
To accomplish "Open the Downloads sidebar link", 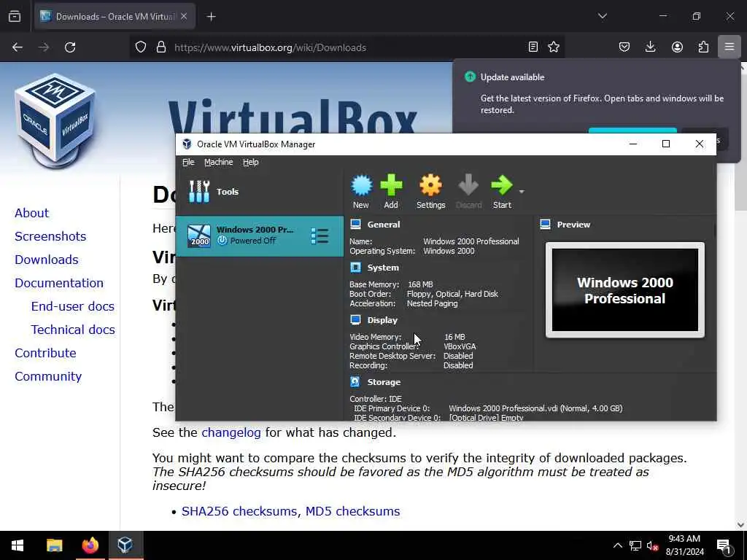I will (46, 260).
